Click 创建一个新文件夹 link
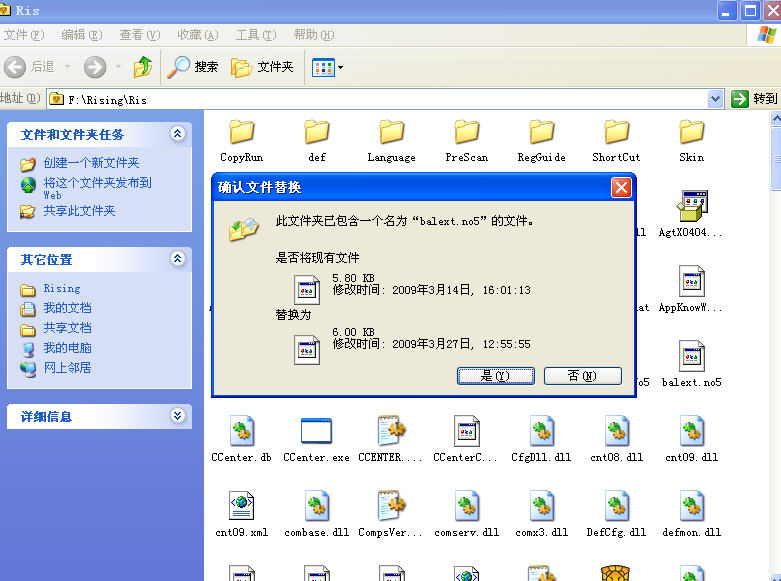The image size is (781, 581). (91, 163)
